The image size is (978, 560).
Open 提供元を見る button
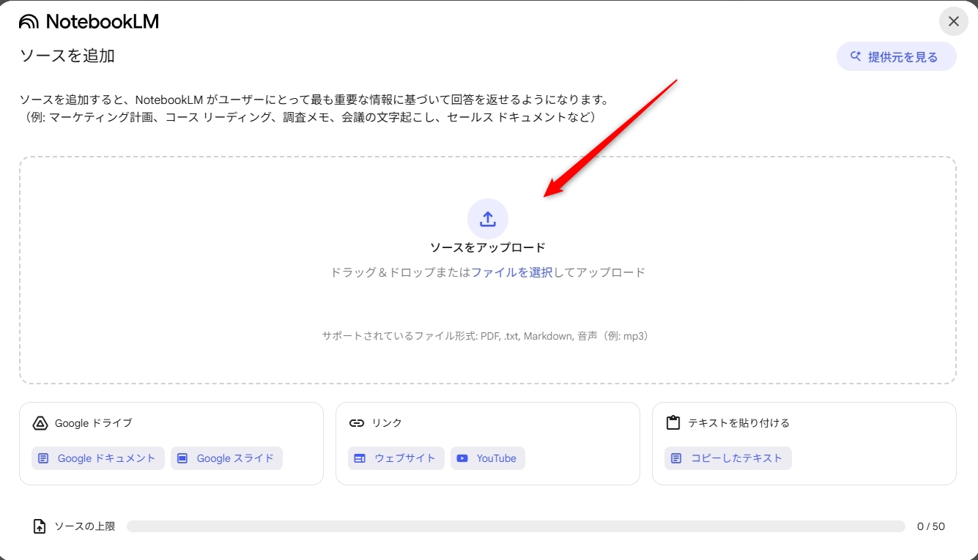click(x=896, y=56)
